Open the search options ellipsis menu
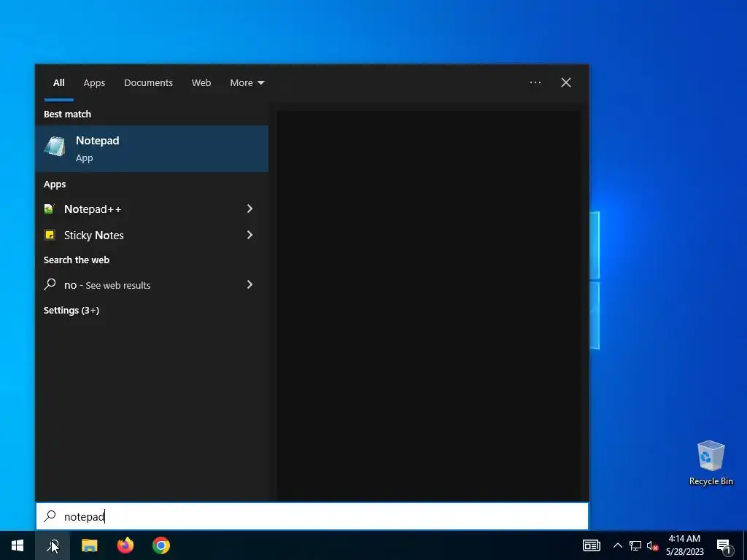The width and height of the screenshot is (747, 560). coord(535,83)
